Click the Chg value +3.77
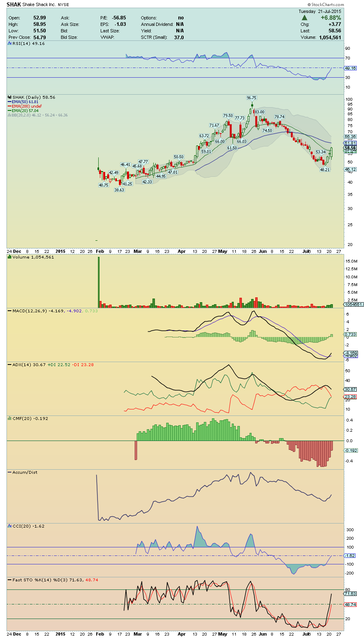The image size is (364, 638). point(335,24)
